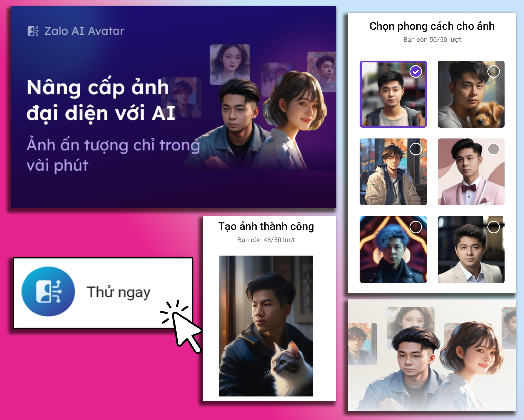The image size is (524, 420).
Task: Open the generated portrait with cat image
Action: point(266,326)
